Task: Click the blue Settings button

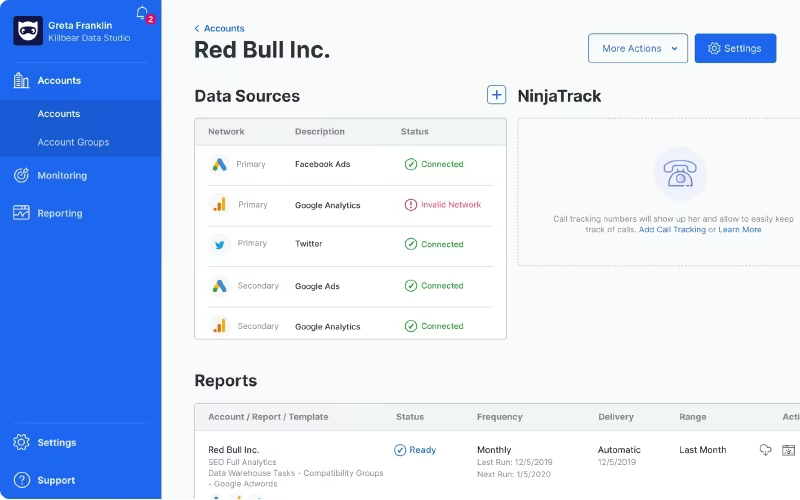Action: (735, 48)
